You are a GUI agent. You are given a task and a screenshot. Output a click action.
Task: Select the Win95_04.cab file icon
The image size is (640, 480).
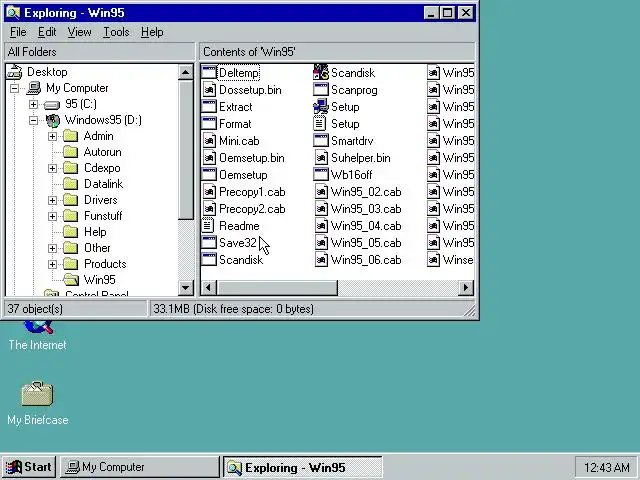(x=321, y=226)
